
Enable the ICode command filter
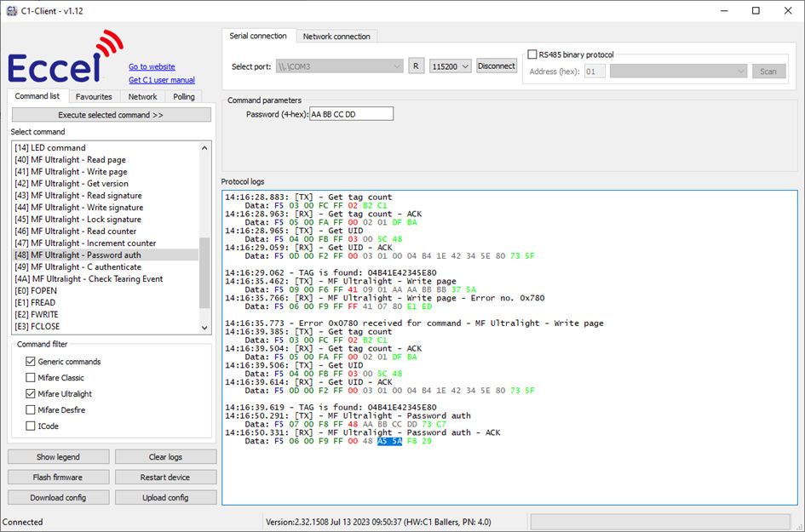click(x=31, y=425)
